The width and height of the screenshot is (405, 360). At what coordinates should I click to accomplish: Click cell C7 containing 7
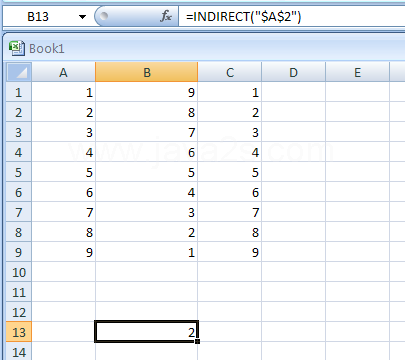(230, 212)
